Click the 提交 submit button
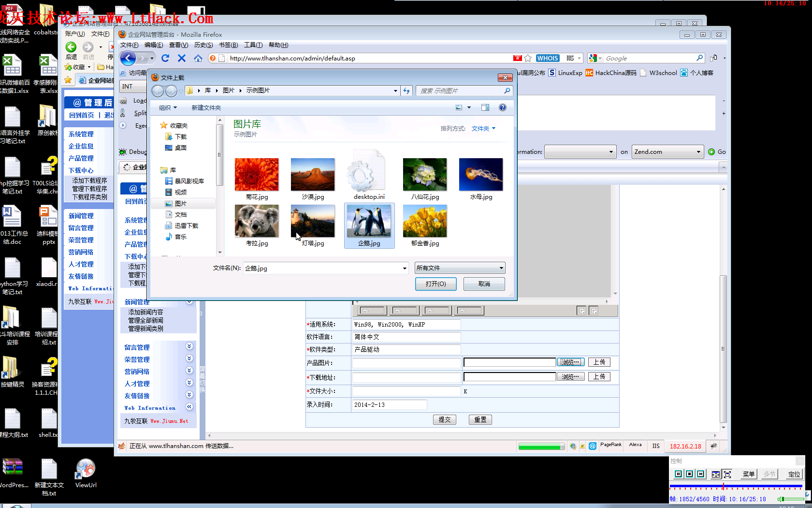 pos(445,419)
